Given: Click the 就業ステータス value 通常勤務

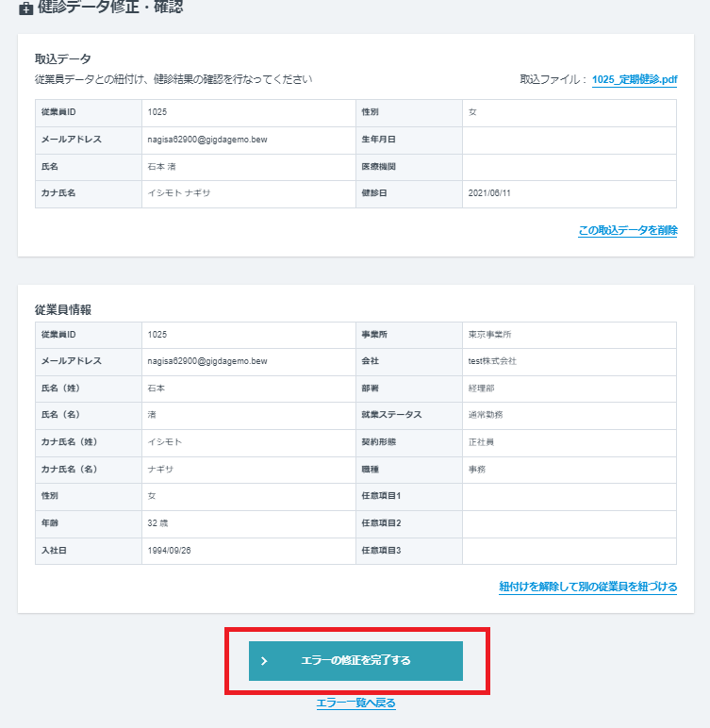Looking at the screenshot, I should (x=486, y=415).
